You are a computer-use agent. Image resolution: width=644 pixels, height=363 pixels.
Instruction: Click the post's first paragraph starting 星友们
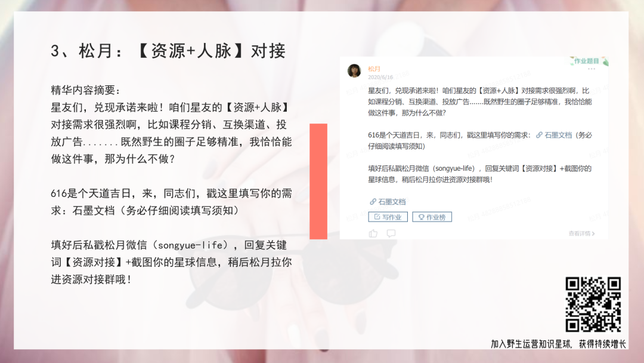[x=479, y=101]
